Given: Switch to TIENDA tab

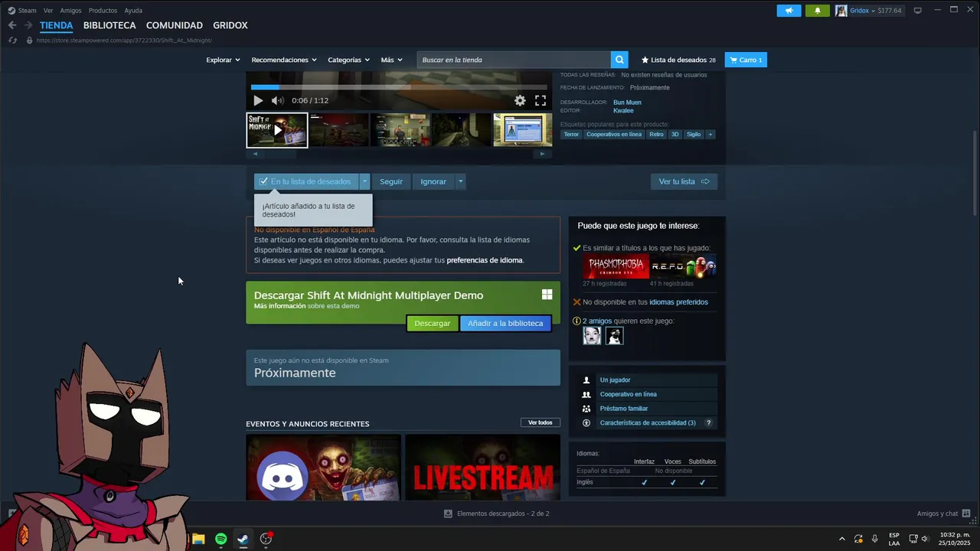Looking at the screenshot, I should (x=57, y=25).
